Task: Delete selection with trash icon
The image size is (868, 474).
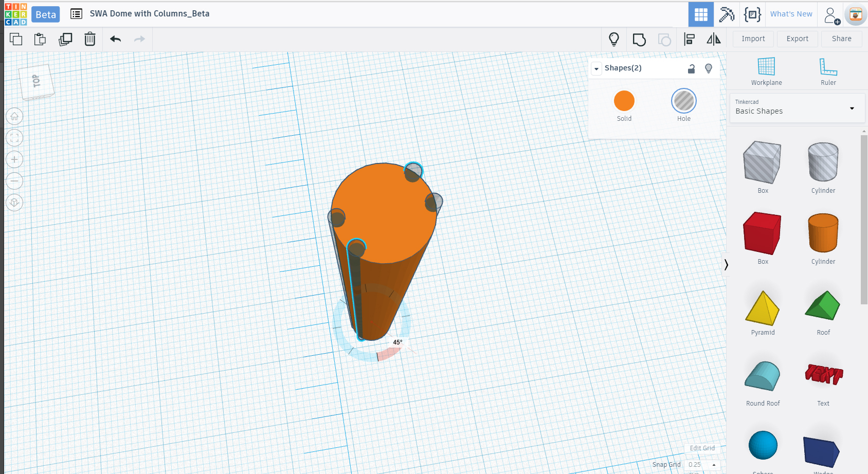Action: pos(90,39)
